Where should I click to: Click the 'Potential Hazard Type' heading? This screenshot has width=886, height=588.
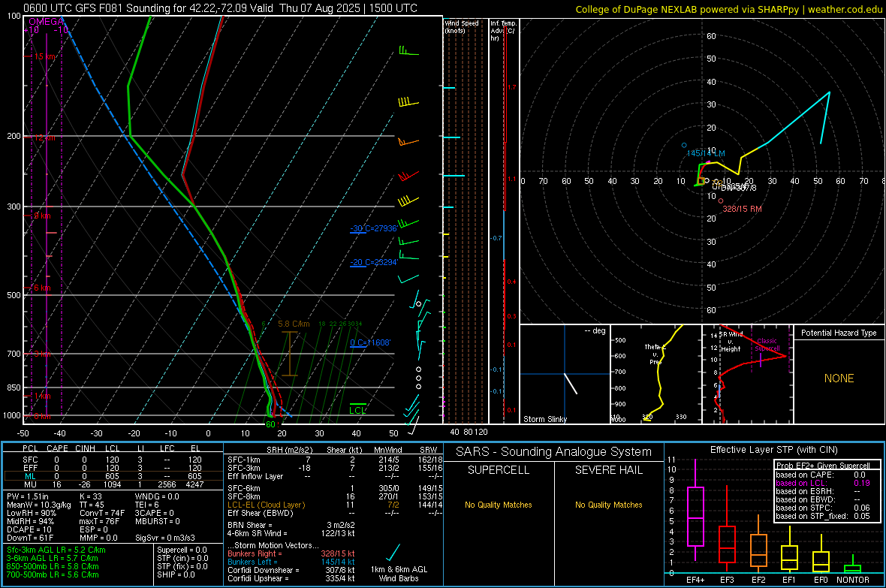point(839,333)
